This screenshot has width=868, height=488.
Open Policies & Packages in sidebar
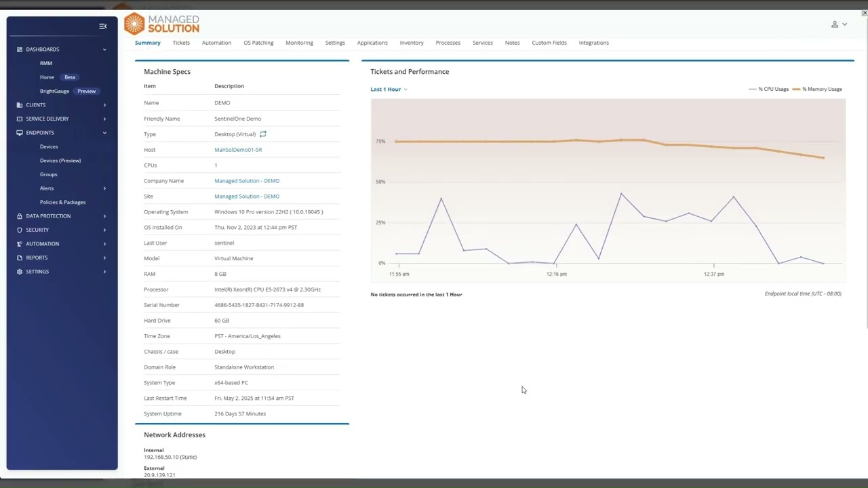[x=62, y=202]
